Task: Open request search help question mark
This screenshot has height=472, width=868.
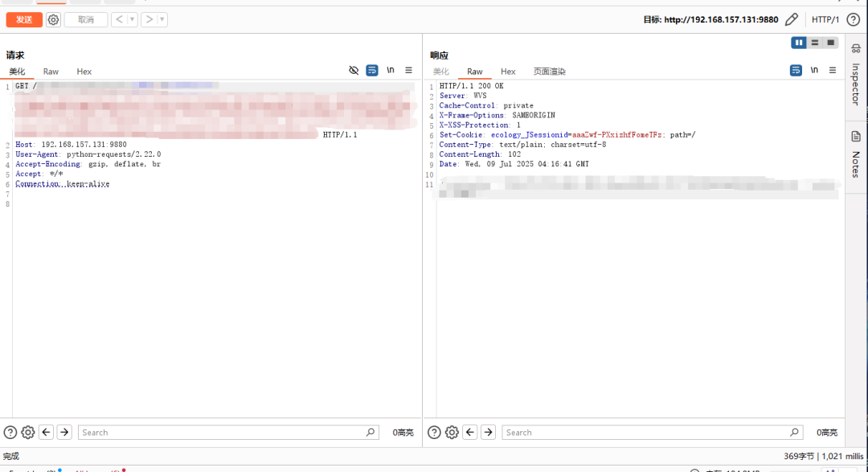Action: (x=10, y=433)
